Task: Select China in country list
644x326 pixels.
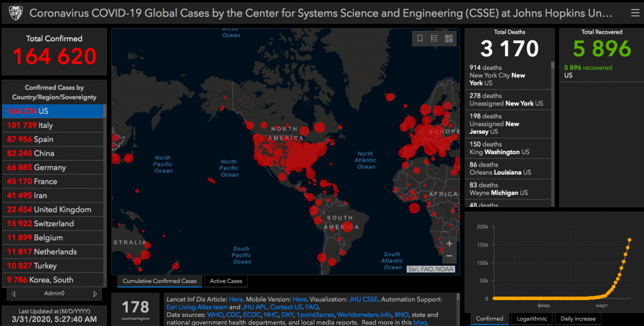Action: point(53,153)
